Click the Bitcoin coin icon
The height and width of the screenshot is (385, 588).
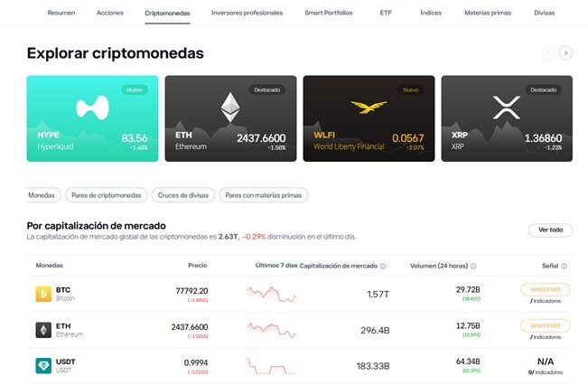point(43,294)
